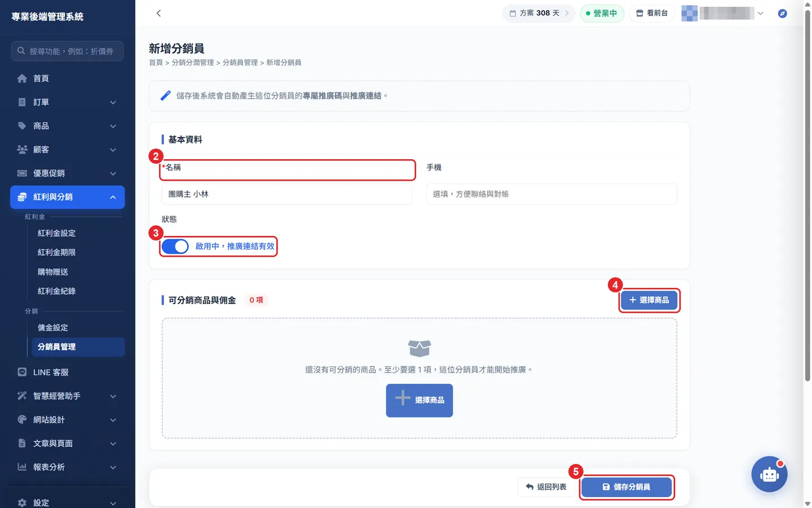Open 紅利金設定 in the sidebar
Viewport: 812px width, 508px height.
[x=56, y=233]
